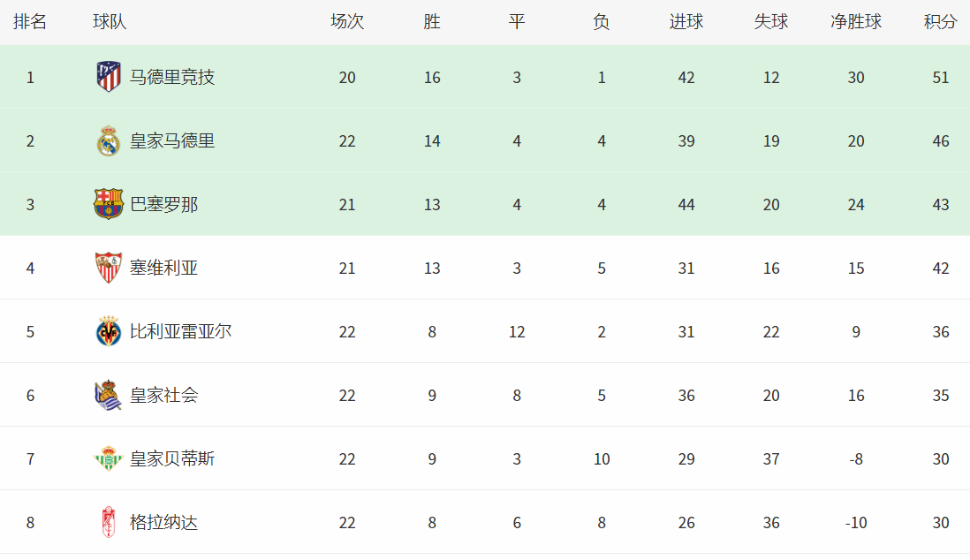Select the 格拉纳达 team name
The height and width of the screenshot is (560, 970).
(x=164, y=522)
